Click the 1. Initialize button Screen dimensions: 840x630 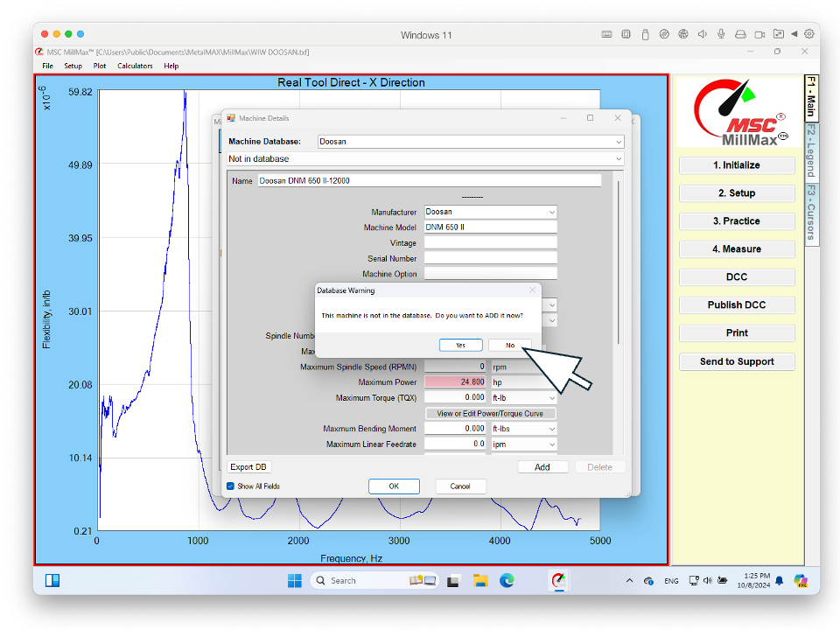pyautogui.click(x=737, y=165)
